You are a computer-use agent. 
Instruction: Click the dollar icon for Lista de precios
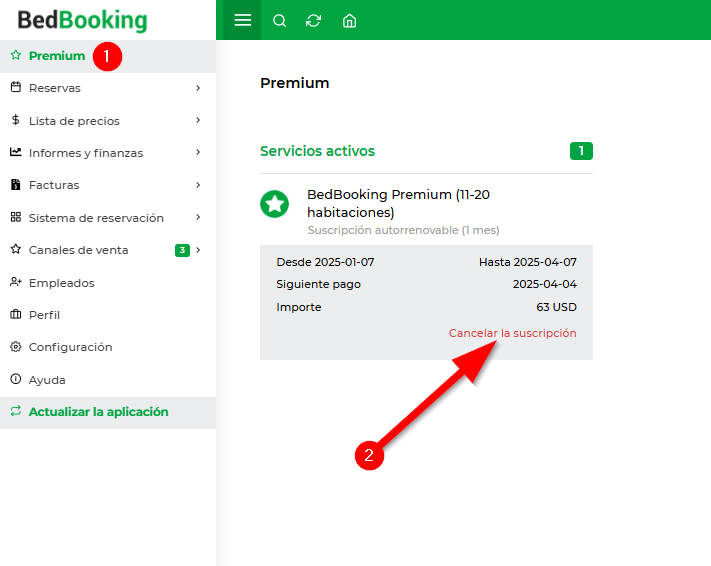pyautogui.click(x=16, y=120)
